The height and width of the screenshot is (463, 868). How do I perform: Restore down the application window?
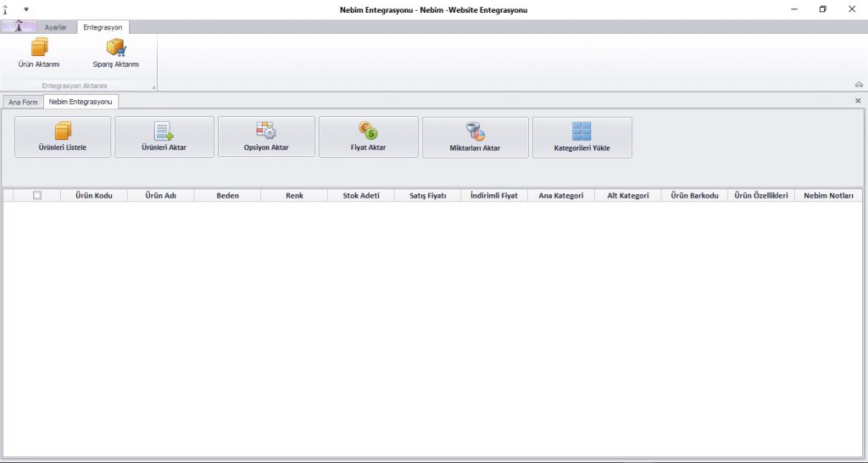(822, 9)
